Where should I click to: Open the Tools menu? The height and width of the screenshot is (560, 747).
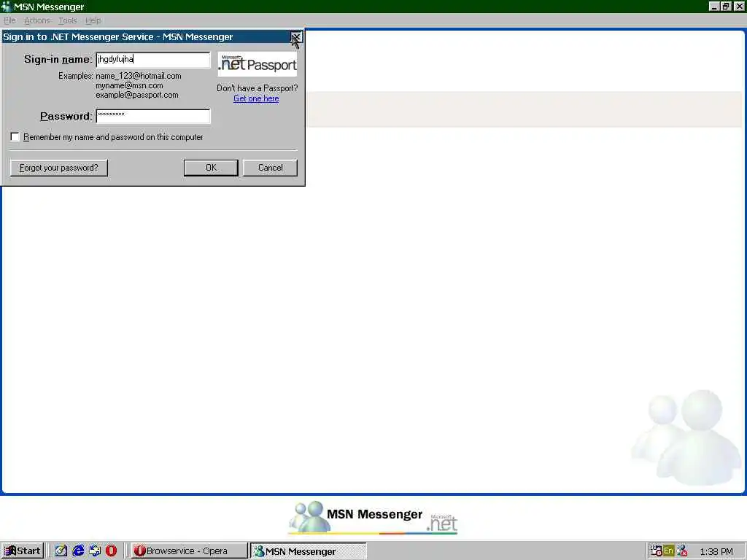(x=68, y=20)
